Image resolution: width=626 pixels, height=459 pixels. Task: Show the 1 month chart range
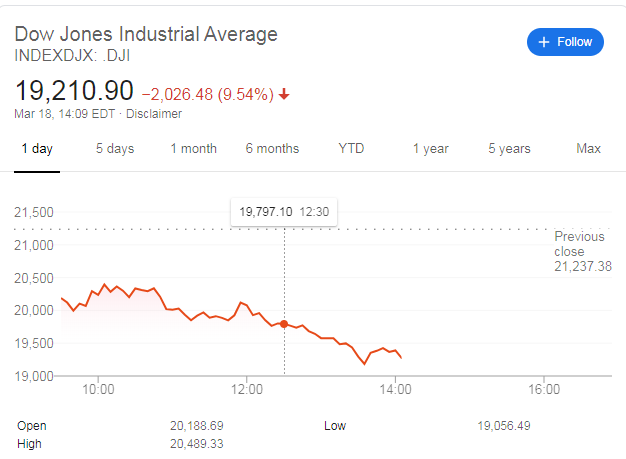click(x=193, y=149)
